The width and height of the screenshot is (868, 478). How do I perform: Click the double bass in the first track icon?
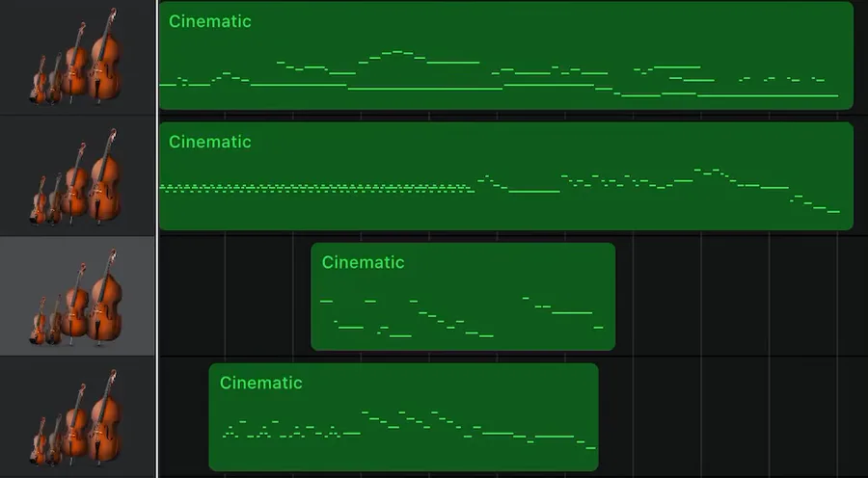click(x=104, y=58)
